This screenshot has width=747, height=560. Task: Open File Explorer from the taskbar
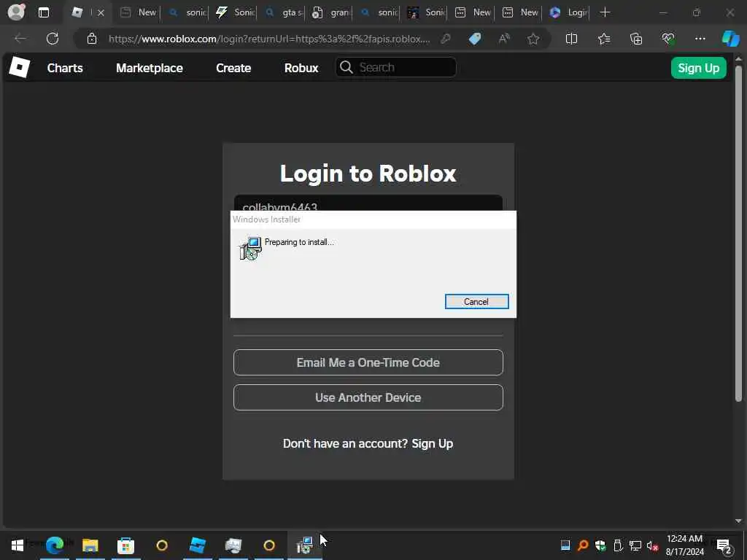90,545
